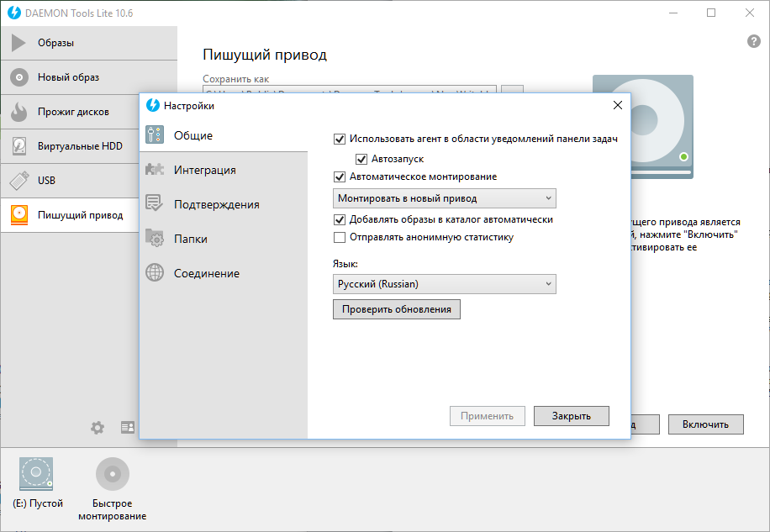Click the Соединение globe icon

(x=155, y=272)
